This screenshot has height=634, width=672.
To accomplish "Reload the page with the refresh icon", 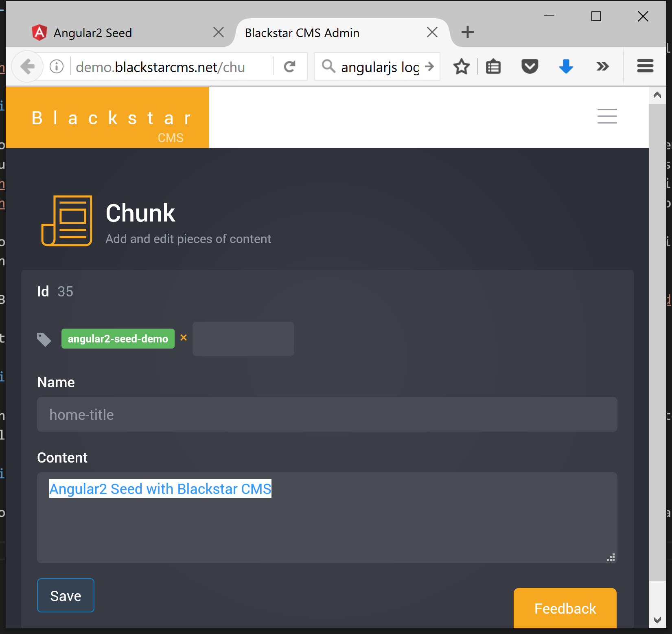I will [289, 66].
